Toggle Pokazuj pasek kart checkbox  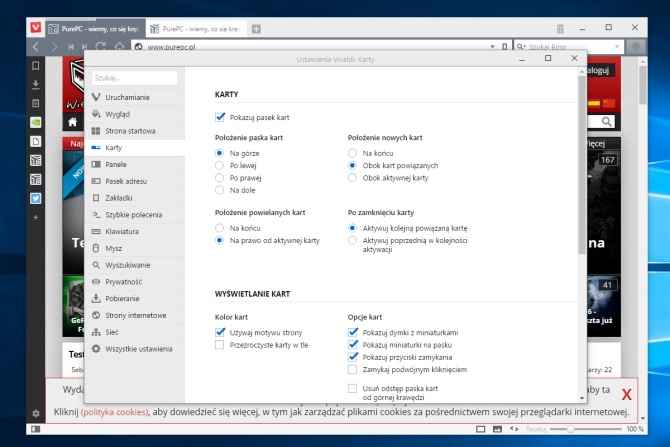coord(220,117)
